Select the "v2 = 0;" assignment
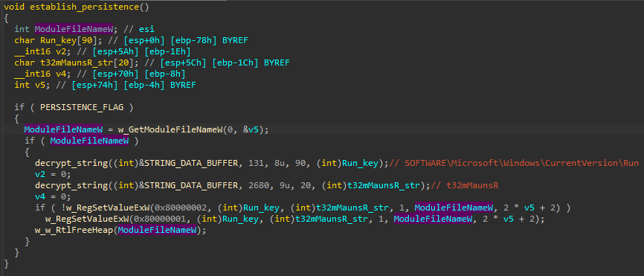The height and width of the screenshot is (276, 644). (53, 175)
